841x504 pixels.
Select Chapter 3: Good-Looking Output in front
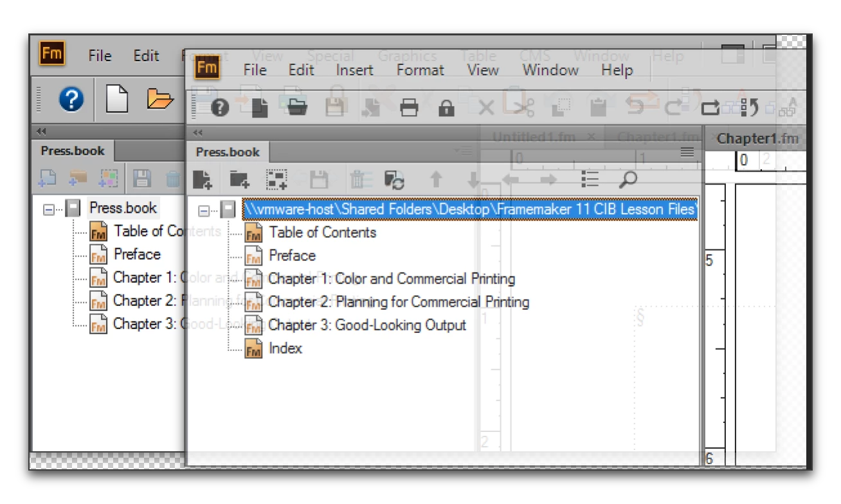366,325
